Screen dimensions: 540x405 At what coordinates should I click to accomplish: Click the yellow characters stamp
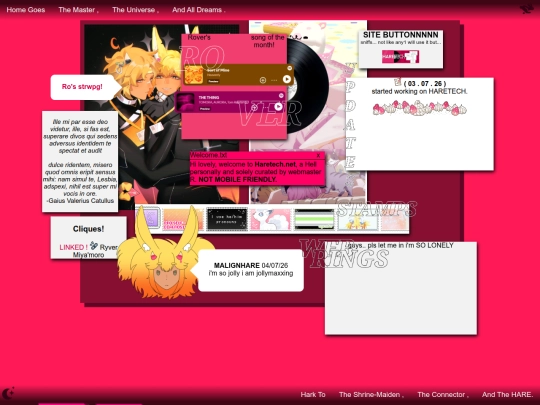pyautogui.click(x=358, y=219)
